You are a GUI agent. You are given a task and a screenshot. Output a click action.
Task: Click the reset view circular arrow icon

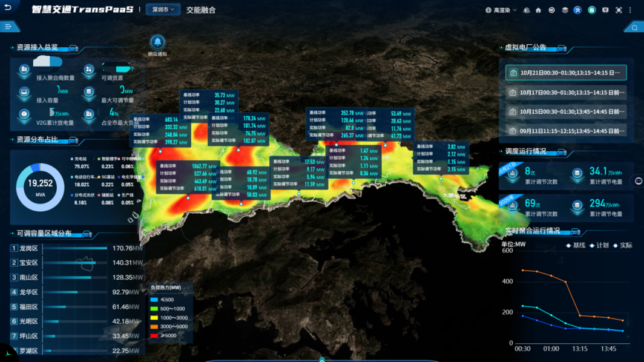[x=551, y=10]
